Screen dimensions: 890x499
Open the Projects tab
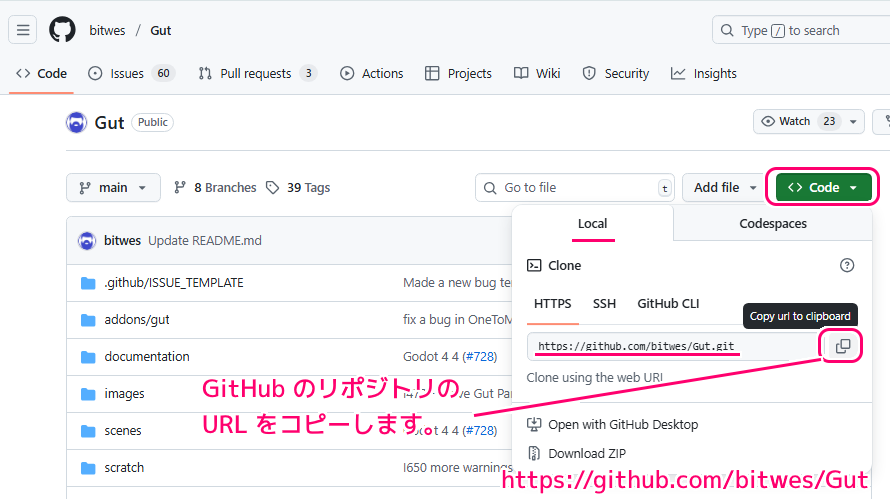tap(458, 74)
